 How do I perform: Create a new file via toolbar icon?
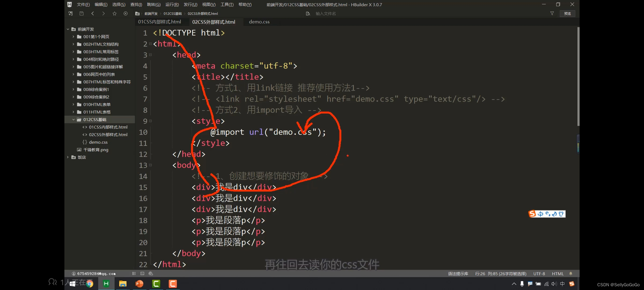pyautogui.click(x=70, y=13)
